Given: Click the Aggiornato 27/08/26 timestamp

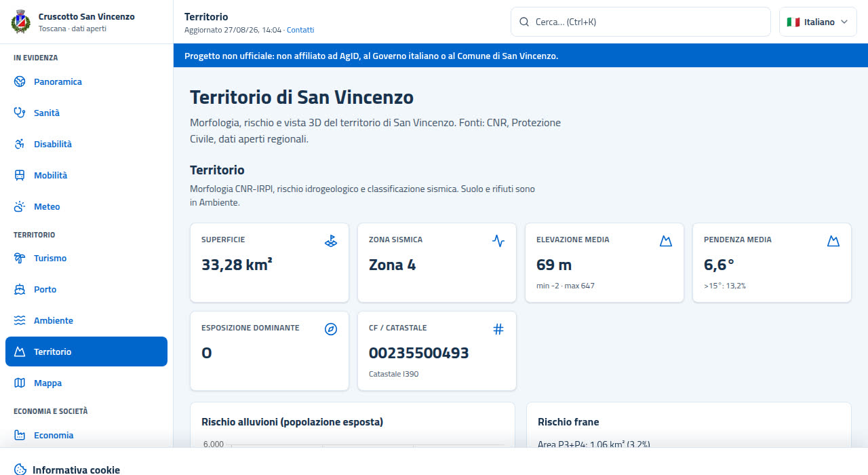Looking at the screenshot, I should click(x=233, y=30).
